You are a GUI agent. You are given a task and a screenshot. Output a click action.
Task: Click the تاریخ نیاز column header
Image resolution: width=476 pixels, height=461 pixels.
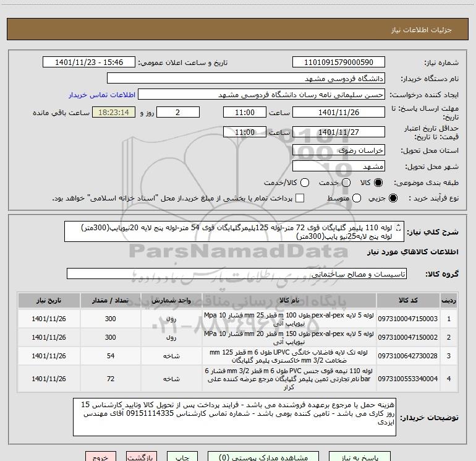coord(49,300)
